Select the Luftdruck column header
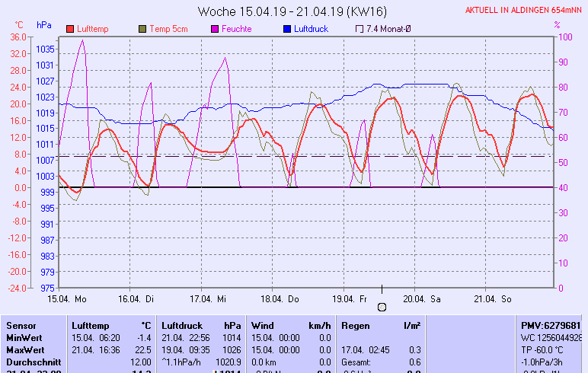Image resolution: width=588 pixels, height=373 pixels. coord(181,325)
